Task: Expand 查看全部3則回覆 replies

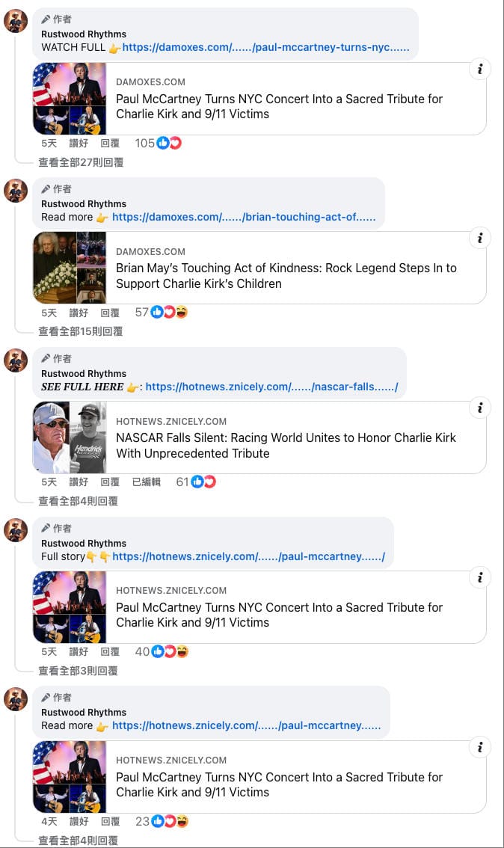Action: pyautogui.click(x=78, y=671)
